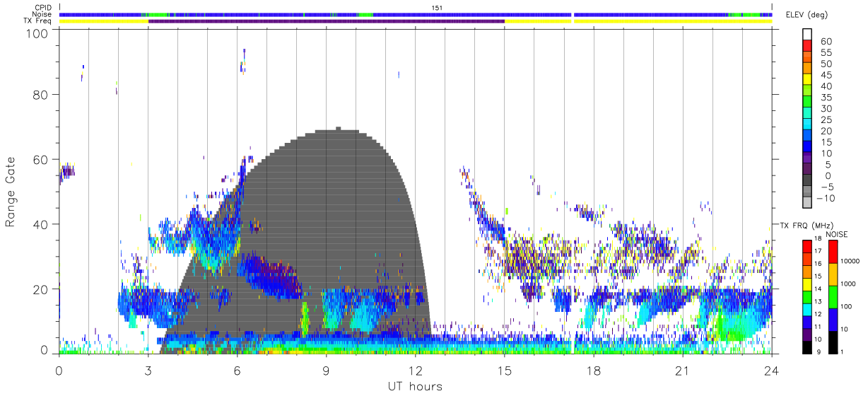The image size is (868, 401).
Task: Pick the green segment of NOISE bar
Action: point(832,296)
